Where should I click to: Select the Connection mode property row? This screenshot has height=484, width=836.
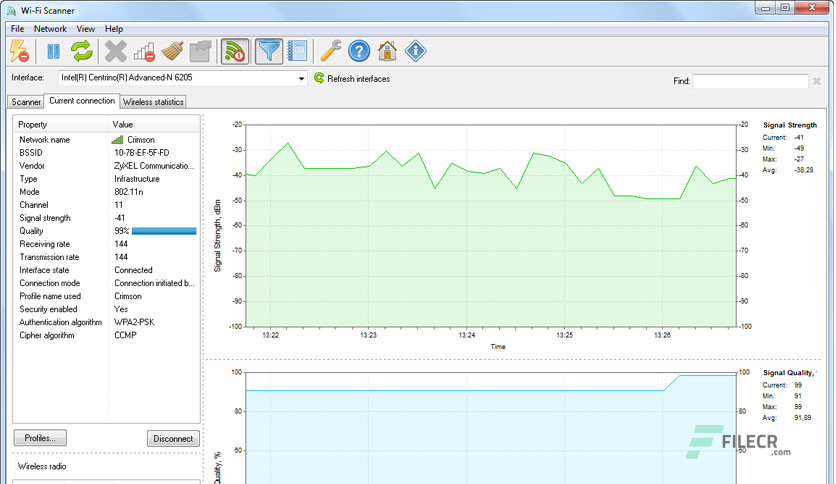(x=107, y=283)
